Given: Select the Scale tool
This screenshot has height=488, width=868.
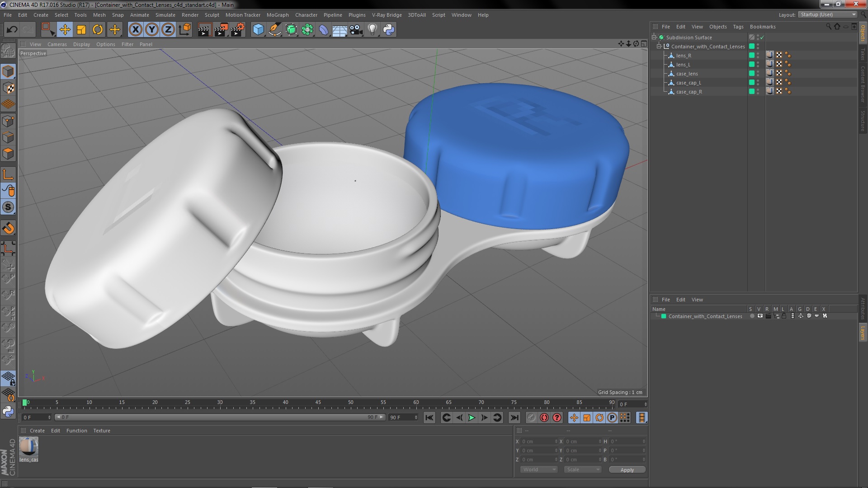Looking at the screenshot, I should tap(81, 30).
